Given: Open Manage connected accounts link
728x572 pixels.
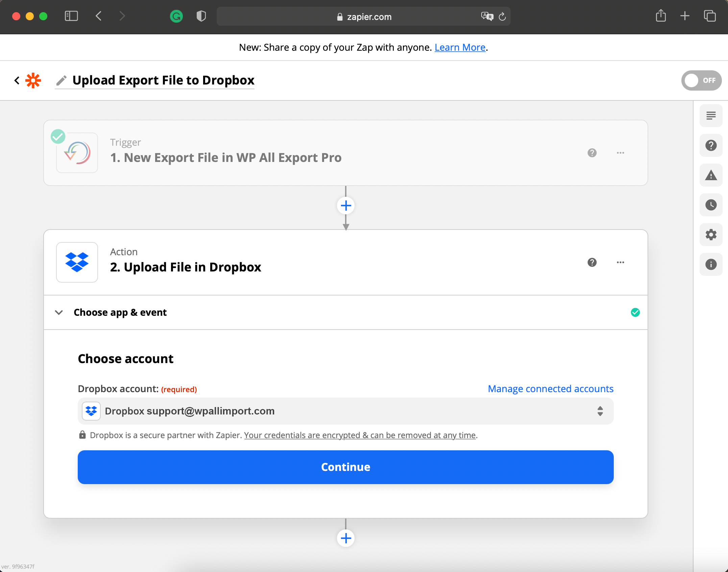Looking at the screenshot, I should [550, 389].
